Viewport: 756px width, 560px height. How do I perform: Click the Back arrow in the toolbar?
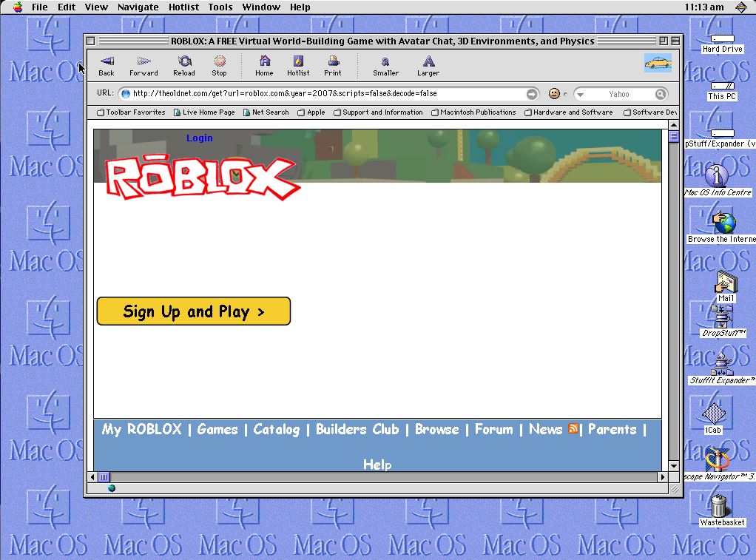pos(107,62)
